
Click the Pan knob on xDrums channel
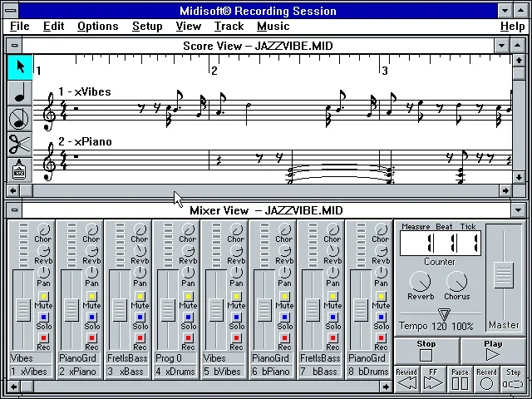click(x=188, y=272)
